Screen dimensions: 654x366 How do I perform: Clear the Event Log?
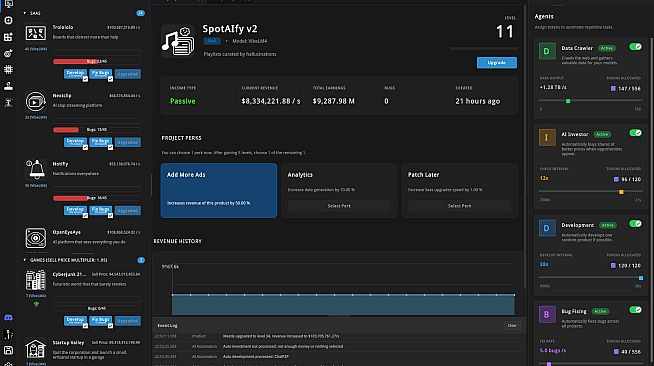click(x=512, y=326)
